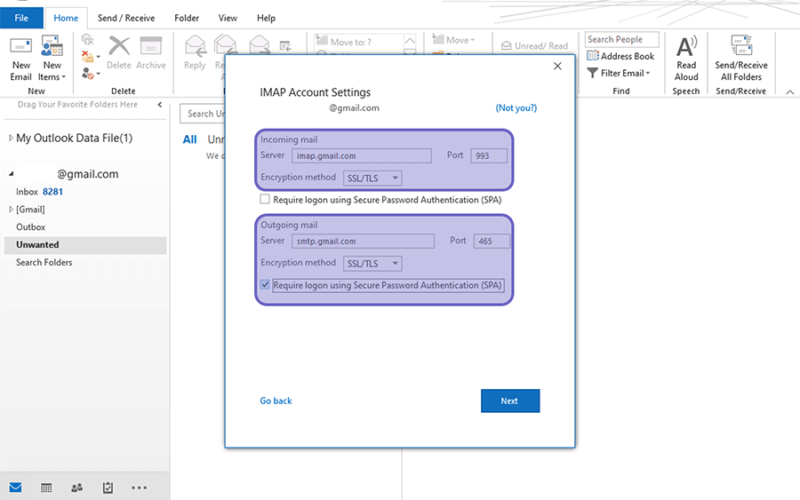Switch to People view icon

(x=77, y=488)
